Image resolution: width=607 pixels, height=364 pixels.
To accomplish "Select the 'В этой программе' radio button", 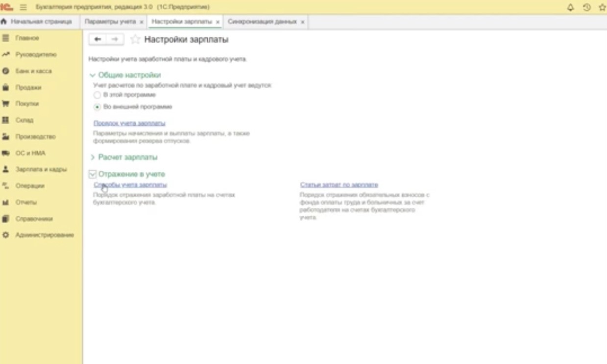I will (97, 95).
